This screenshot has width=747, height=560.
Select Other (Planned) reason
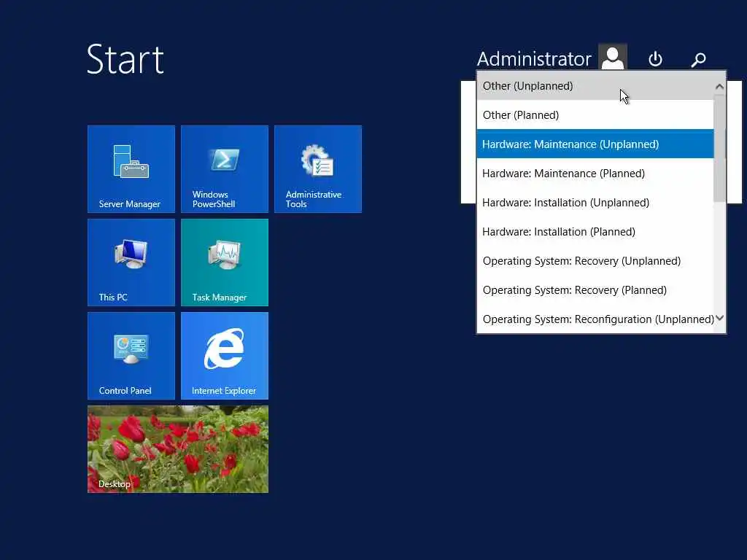595,114
